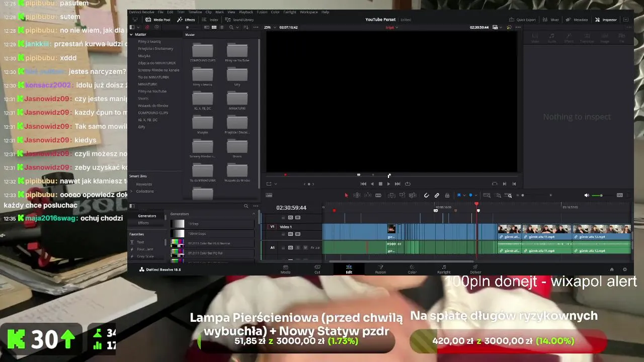
Task: Open the Project Manager home icon
Action: click(x=612, y=269)
